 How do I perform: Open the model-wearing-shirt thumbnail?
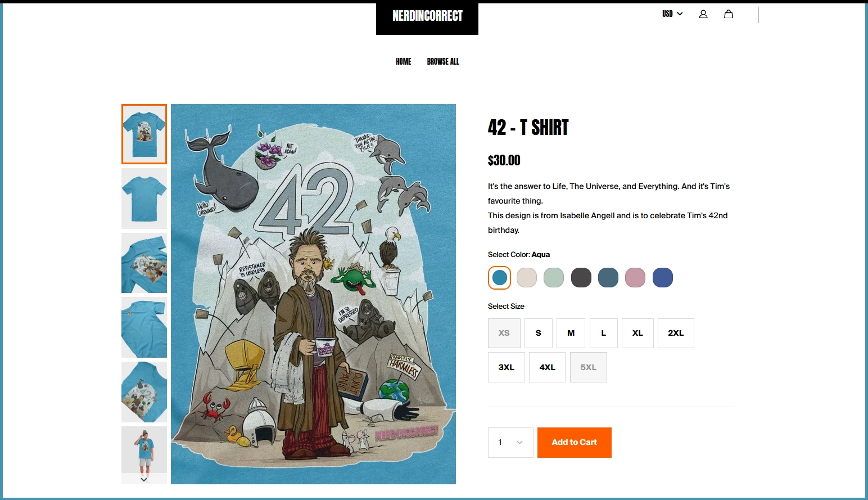click(144, 454)
